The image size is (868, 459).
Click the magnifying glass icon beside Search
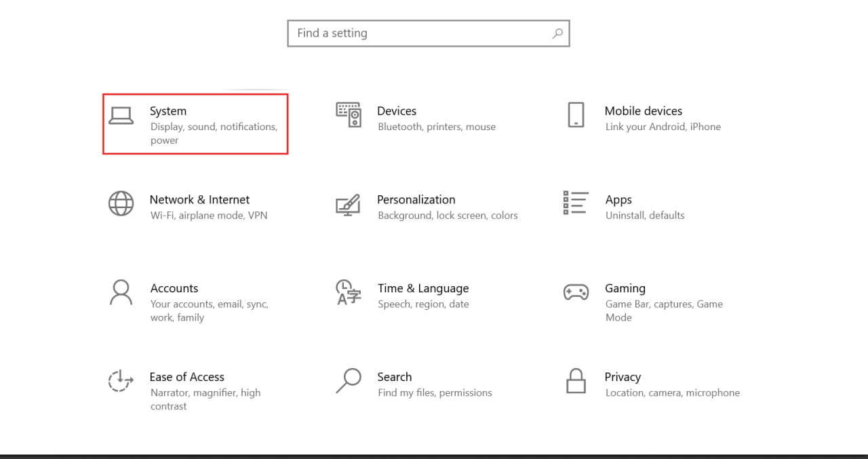tap(349, 381)
